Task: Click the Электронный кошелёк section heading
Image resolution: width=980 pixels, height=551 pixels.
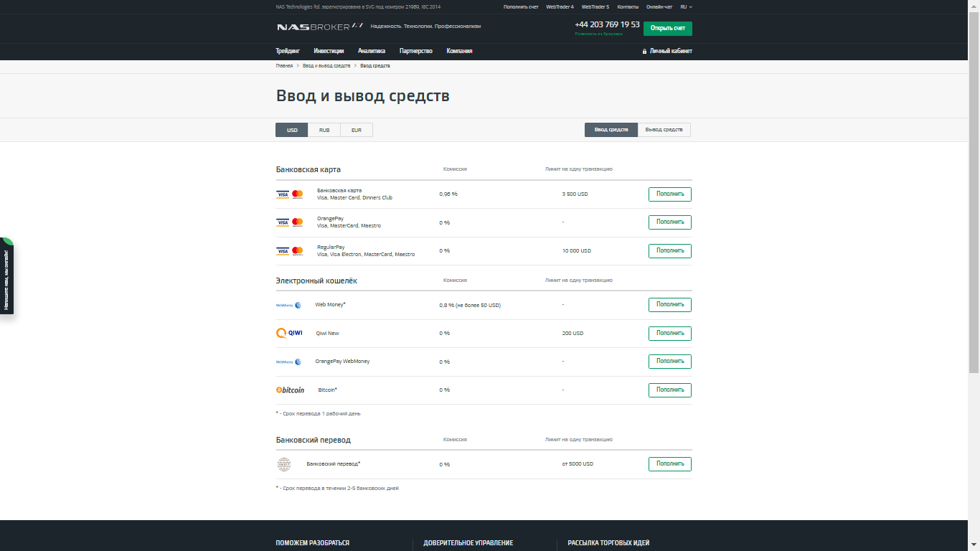Action: (x=316, y=281)
